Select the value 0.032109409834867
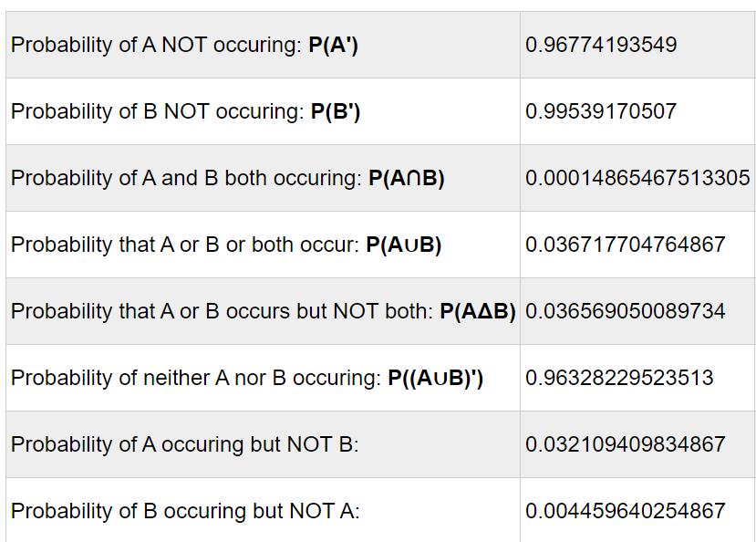This screenshot has height=542, width=756. click(626, 444)
